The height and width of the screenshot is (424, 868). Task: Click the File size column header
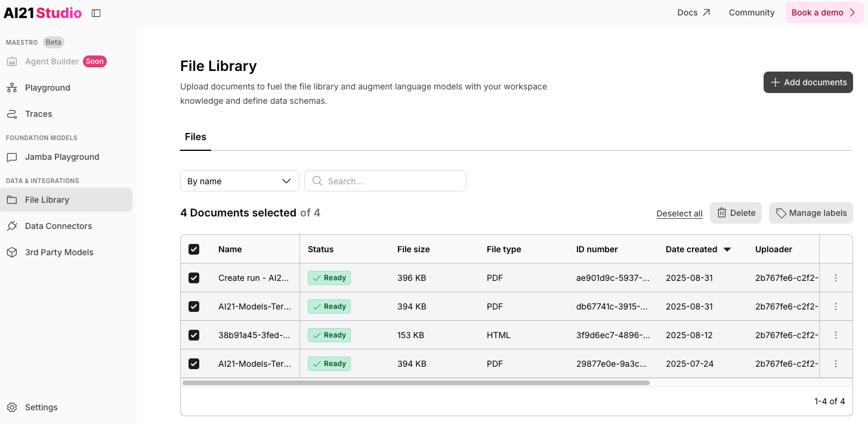tap(413, 249)
